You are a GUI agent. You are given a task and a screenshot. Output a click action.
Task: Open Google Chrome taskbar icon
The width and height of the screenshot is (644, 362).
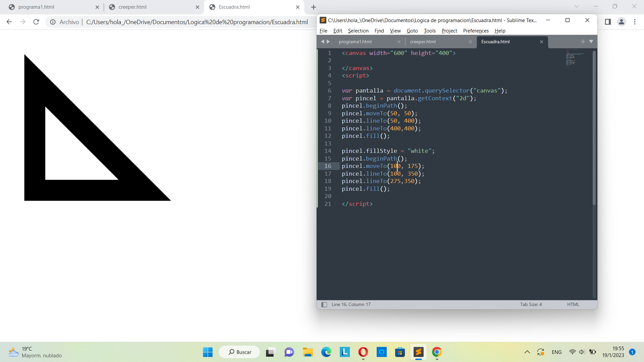tap(437, 352)
